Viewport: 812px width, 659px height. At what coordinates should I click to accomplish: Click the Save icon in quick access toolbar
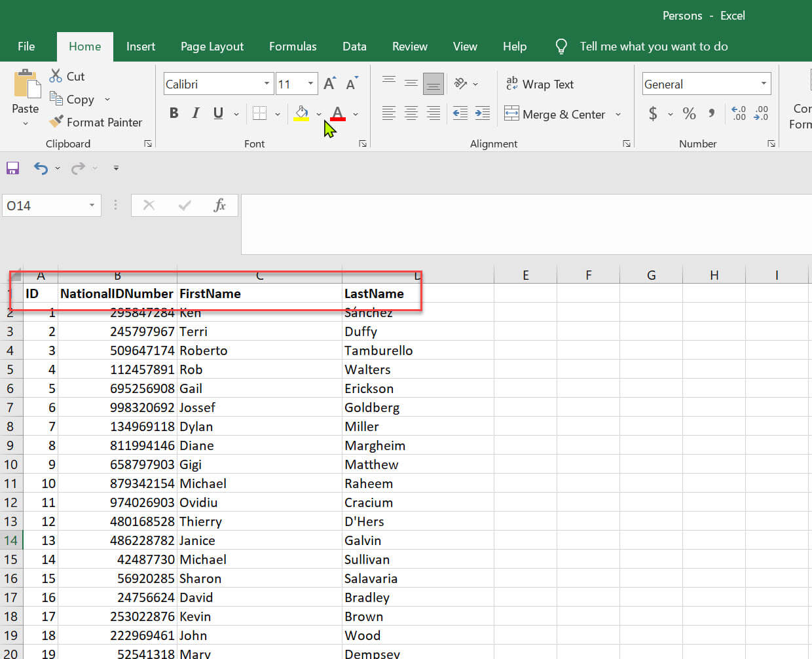point(12,168)
